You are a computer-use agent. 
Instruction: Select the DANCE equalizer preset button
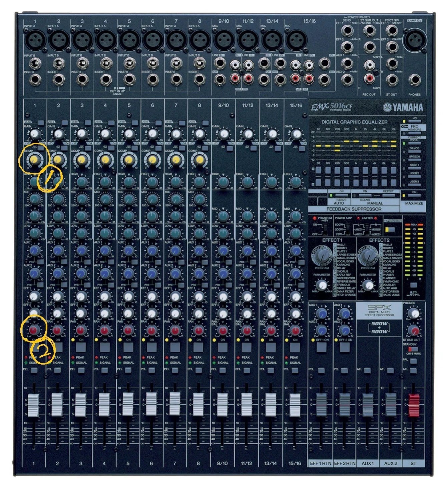[x=414, y=152]
